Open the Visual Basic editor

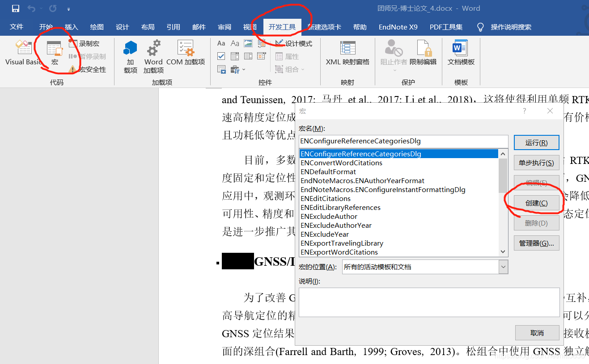(24, 53)
